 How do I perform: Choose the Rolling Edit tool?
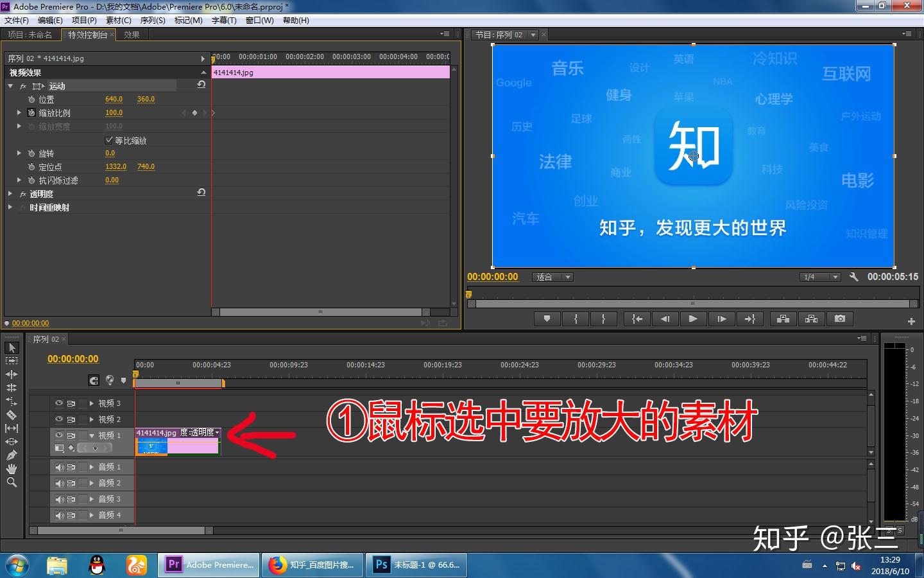(x=12, y=388)
